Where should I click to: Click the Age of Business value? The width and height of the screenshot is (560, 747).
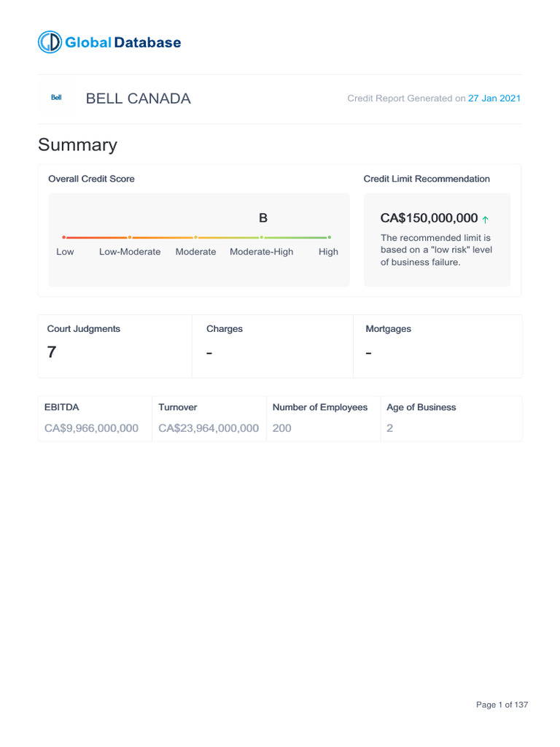[x=389, y=428]
